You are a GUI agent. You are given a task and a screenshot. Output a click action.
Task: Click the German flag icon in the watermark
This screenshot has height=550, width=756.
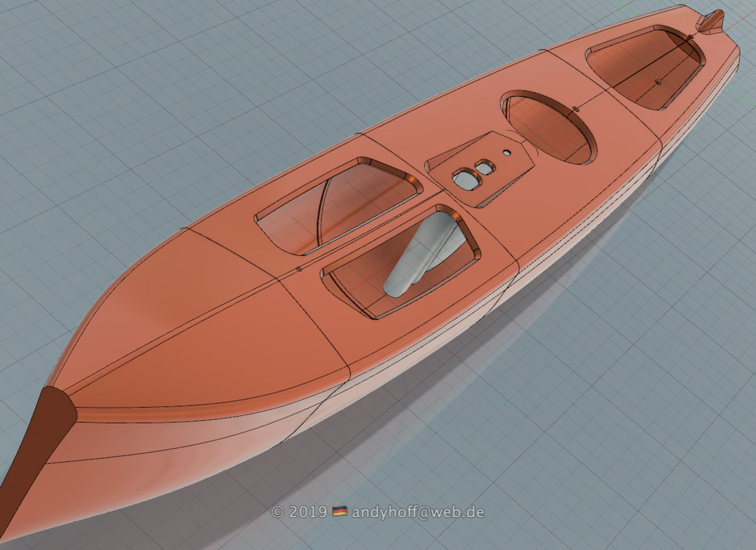pyautogui.click(x=340, y=512)
